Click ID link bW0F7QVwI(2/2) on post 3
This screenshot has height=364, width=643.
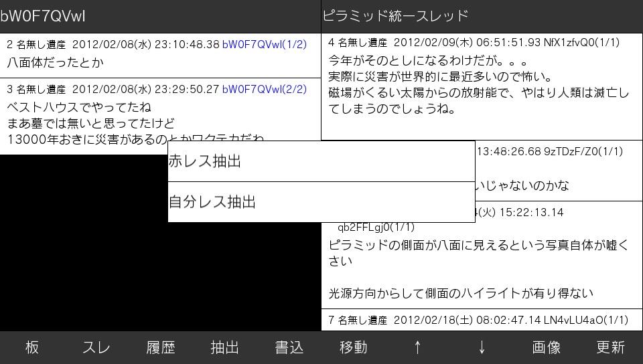tap(264, 89)
